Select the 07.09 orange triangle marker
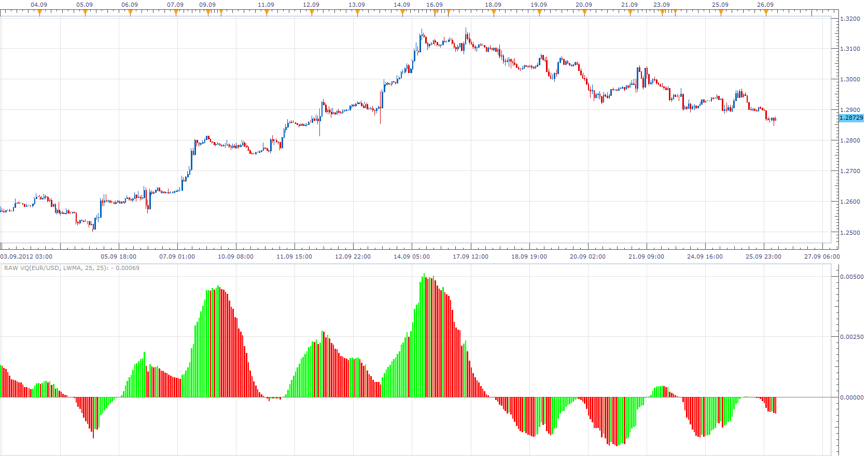Image resolution: width=868 pixels, height=456 pixels. tap(176, 13)
